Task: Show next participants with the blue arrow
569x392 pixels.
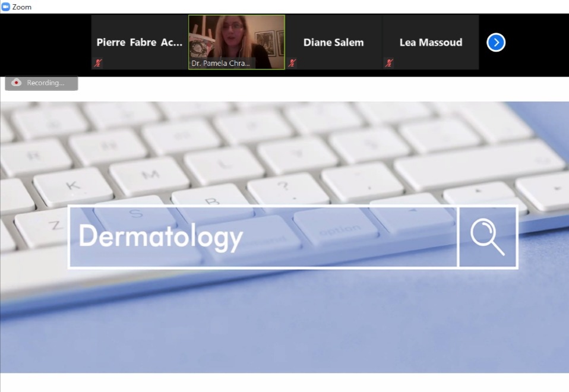Action: tap(496, 43)
